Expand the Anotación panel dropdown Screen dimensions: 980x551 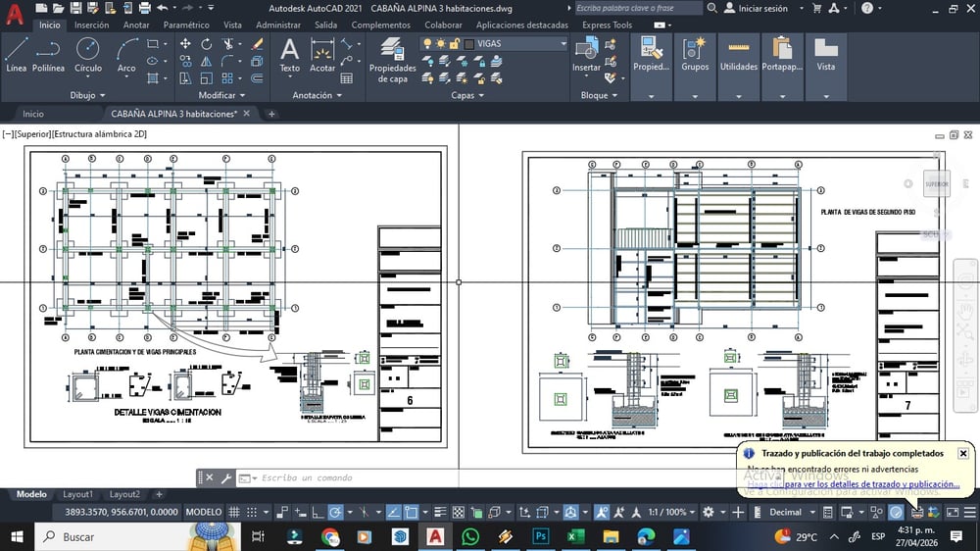pyautogui.click(x=318, y=95)
